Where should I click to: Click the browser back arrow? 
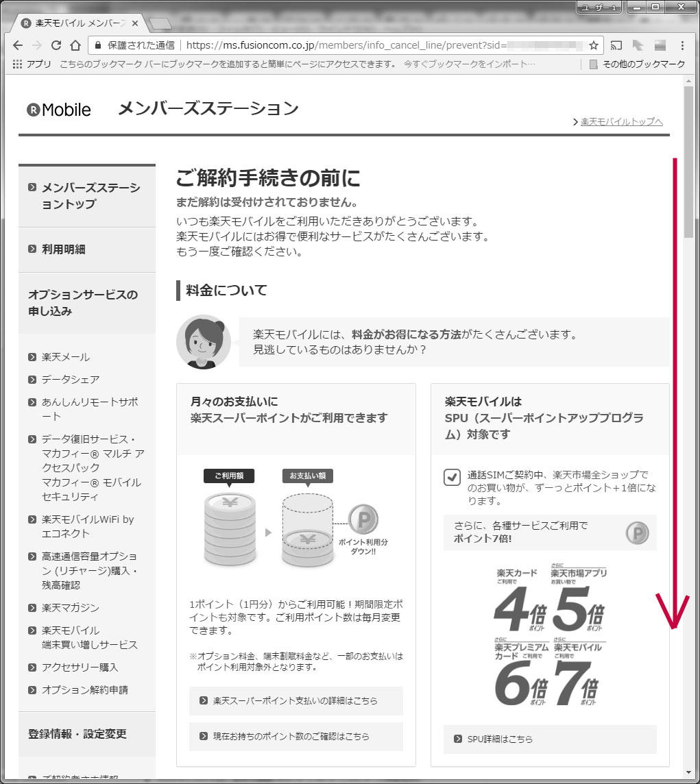tap(18, 45)
